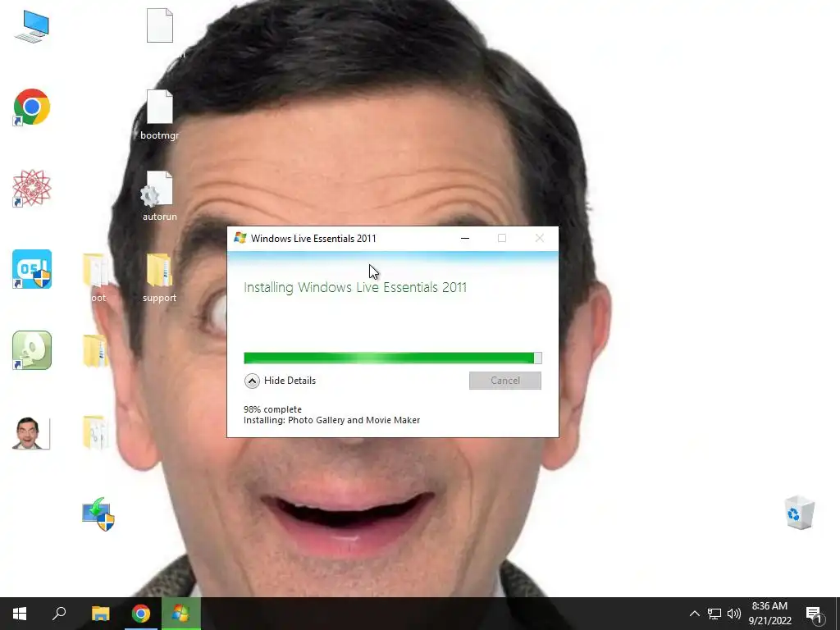This screenshot has height=630, width=840.
Task: Click "Installing: Photo Gallery and Movie Maker" text
Action: [331, 420]
